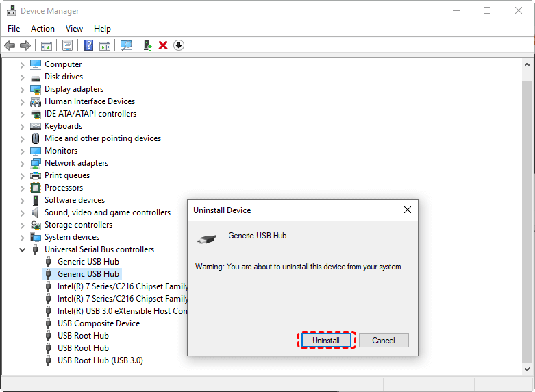Image resolution: width=535 pixels, height=392 pixels.
Task: Click the blue Help question mark icon
Action: tap(88, 45)
